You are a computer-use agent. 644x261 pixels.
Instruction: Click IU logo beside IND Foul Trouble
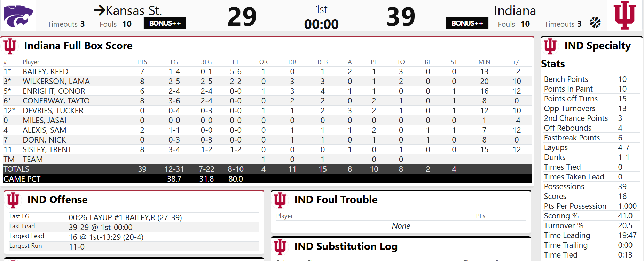[x=280, y=200]
